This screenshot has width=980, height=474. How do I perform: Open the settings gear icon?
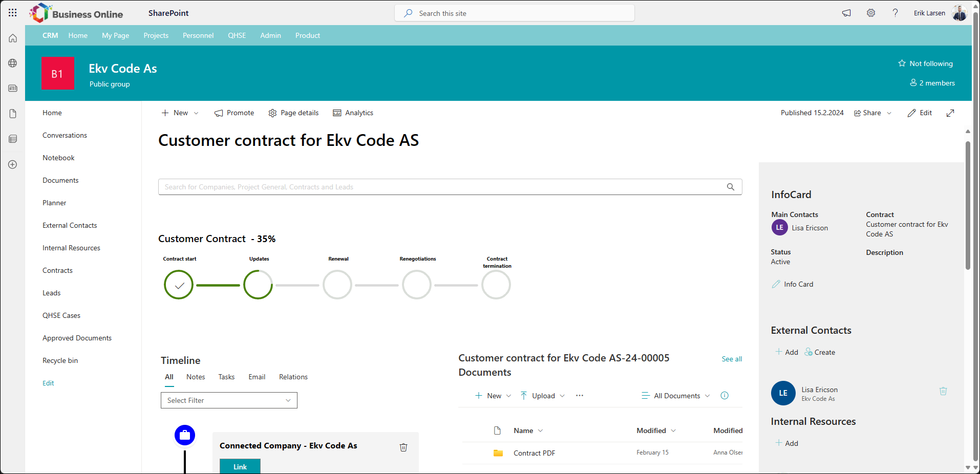click(x=871, y=13)
